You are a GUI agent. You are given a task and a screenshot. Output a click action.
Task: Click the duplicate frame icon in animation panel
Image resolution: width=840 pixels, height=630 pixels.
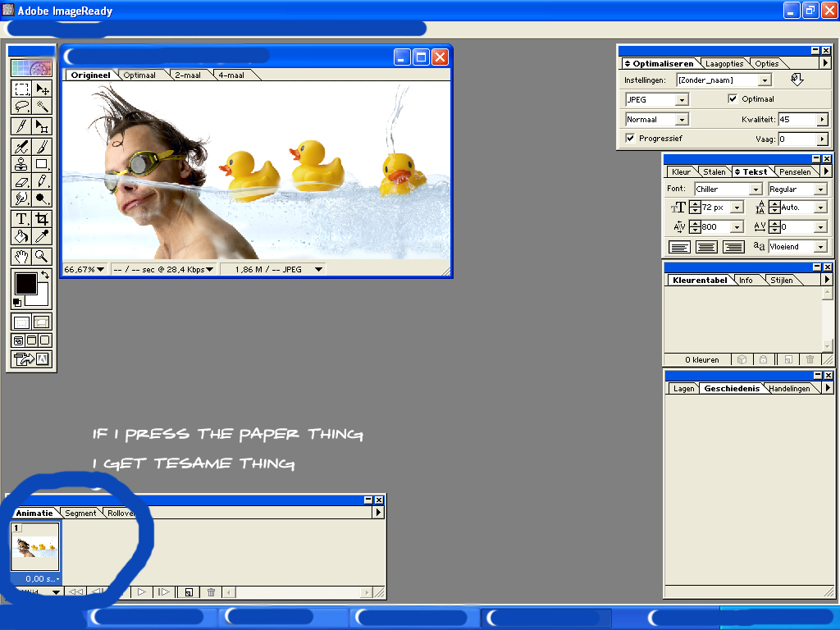pyautogui.click(x=188, y=591)
